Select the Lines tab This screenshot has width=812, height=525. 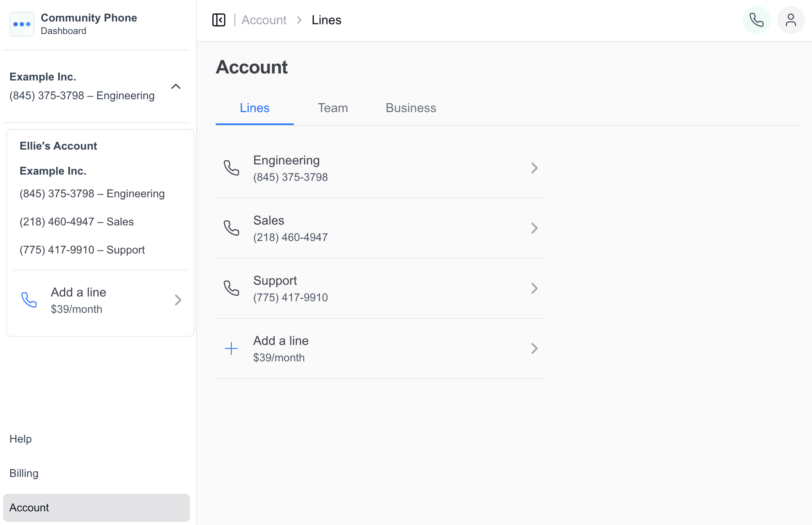(254, 108)
